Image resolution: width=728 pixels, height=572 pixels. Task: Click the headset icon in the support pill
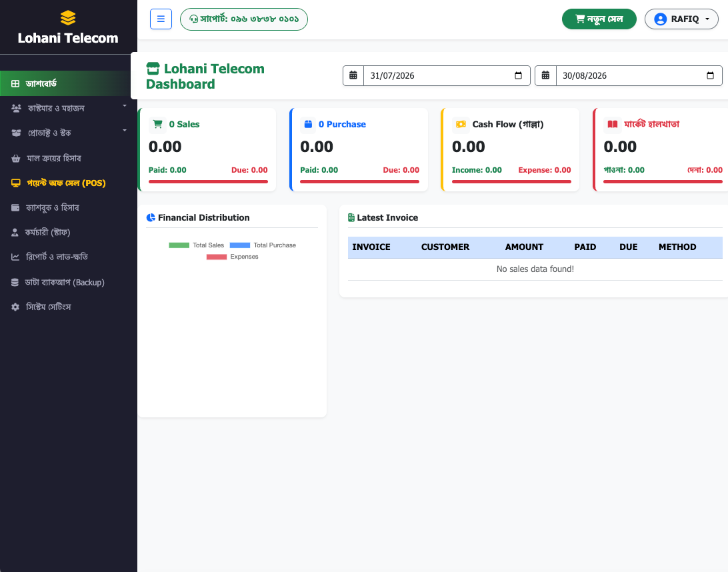click(193, 19)
